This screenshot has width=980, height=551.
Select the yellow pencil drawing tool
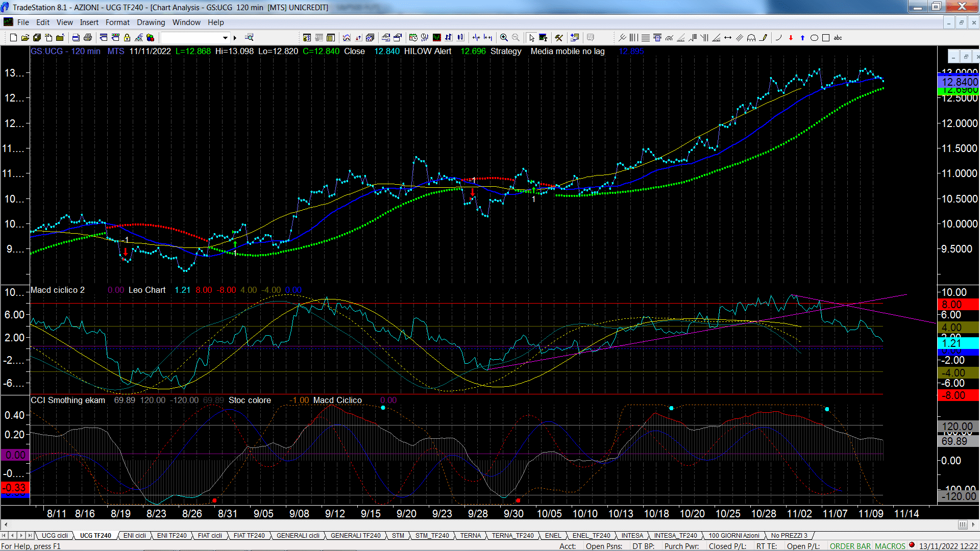(763, 38)
